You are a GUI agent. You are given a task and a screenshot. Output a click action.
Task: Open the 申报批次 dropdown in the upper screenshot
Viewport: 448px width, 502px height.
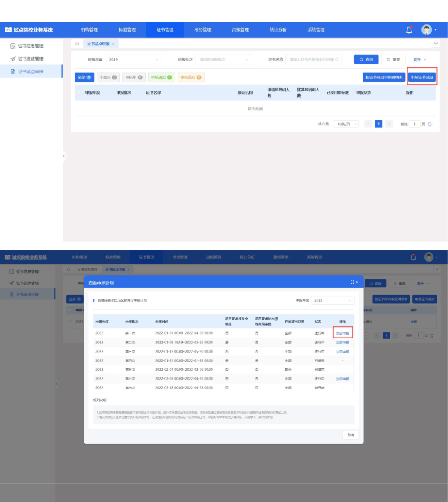point(223,59)
